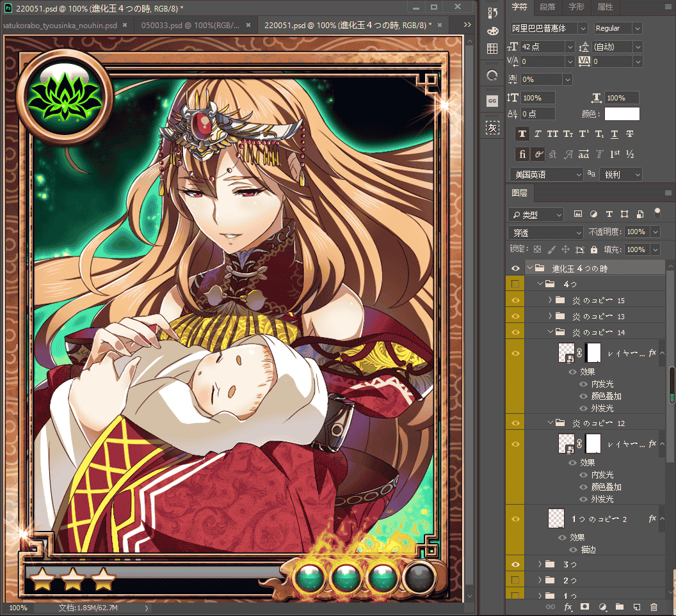Toggle standard ligatures (fi) button

pos(522,154)
